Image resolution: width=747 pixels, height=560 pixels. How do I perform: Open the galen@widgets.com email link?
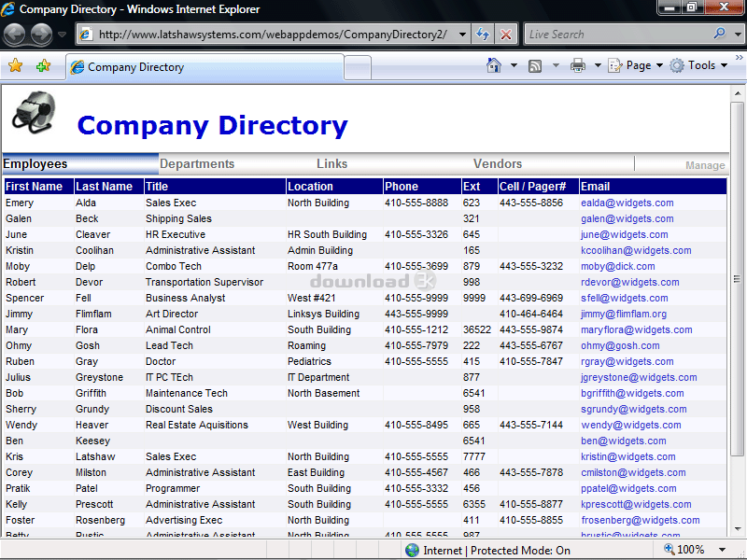627,218
